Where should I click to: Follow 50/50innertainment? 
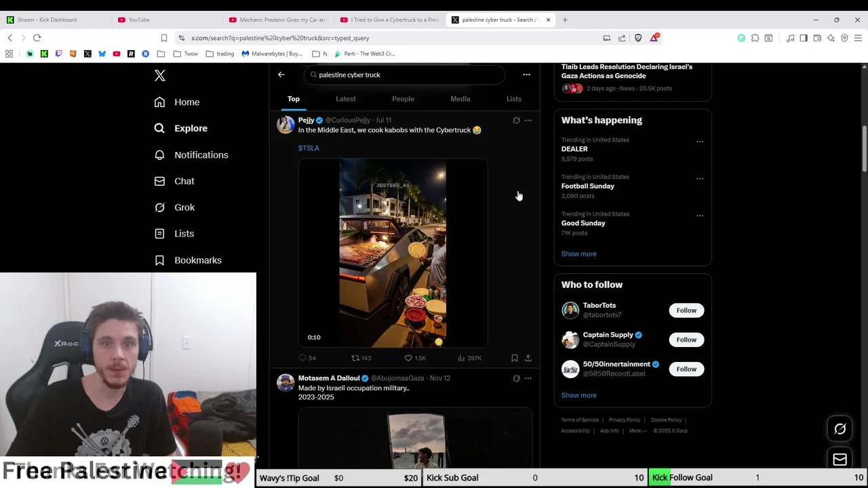tap(686, 369)
